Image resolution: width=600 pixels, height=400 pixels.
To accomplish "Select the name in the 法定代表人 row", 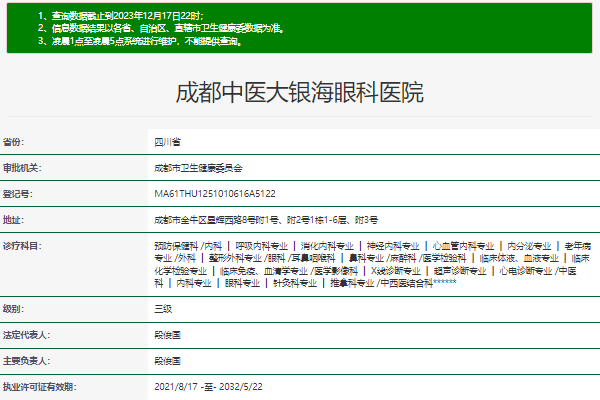I will (x=167, y=335).
